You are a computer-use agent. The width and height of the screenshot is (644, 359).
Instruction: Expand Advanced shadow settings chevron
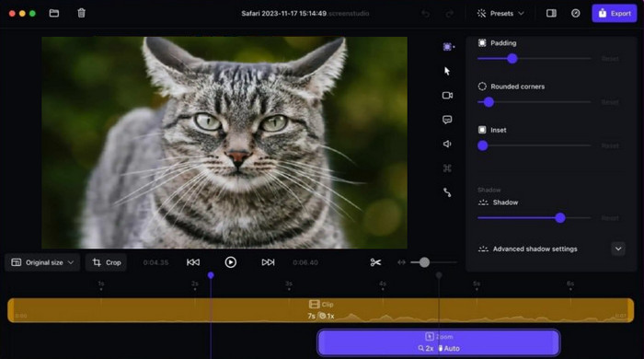pyautogui.click(x=618, y=249)
